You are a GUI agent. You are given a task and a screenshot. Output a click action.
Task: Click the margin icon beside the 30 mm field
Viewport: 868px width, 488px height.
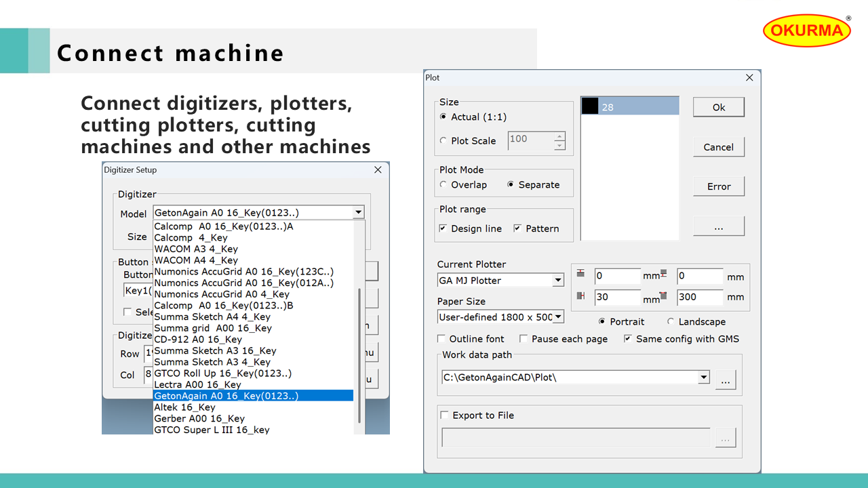[580, 296]
